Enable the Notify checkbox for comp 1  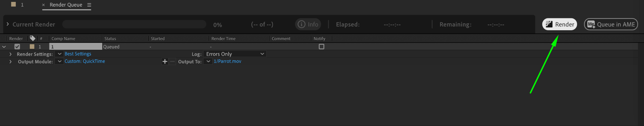pyautogui.click(x=321, y=46)
